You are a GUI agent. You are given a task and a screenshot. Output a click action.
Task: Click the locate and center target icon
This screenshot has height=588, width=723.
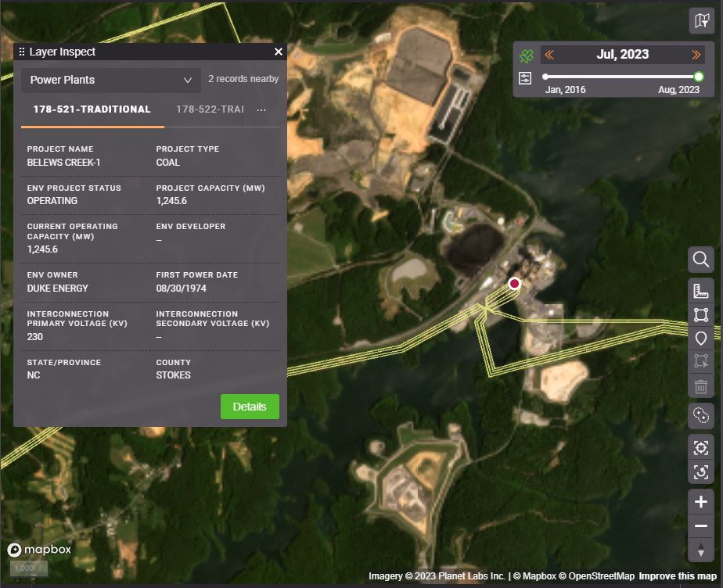coord(700,448)
